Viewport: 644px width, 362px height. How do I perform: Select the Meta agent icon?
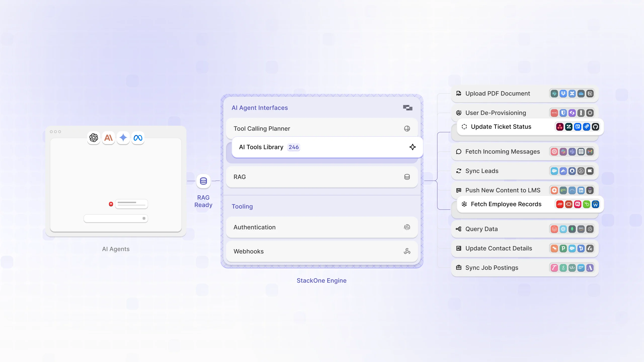(x=138, y=138)
